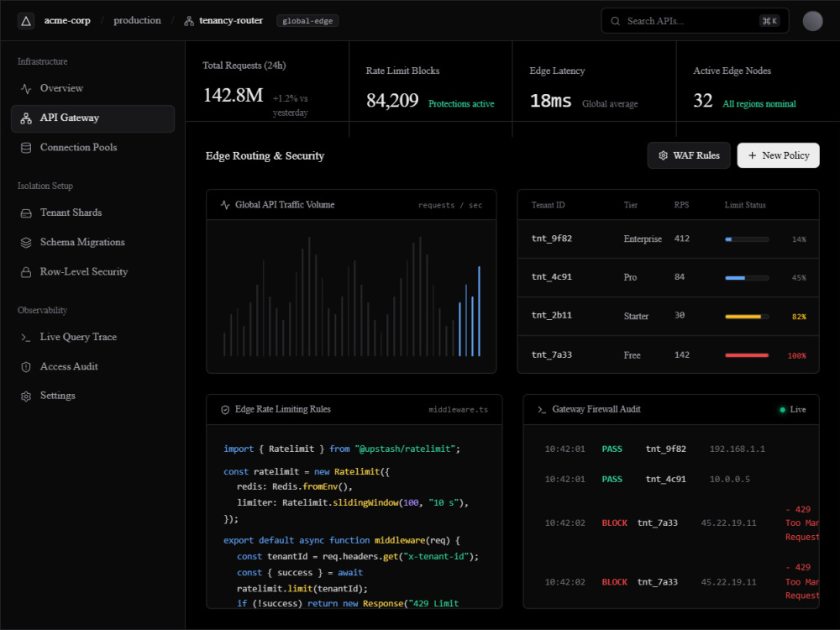
Task: Go to Connection Pools
Action: 92,148
